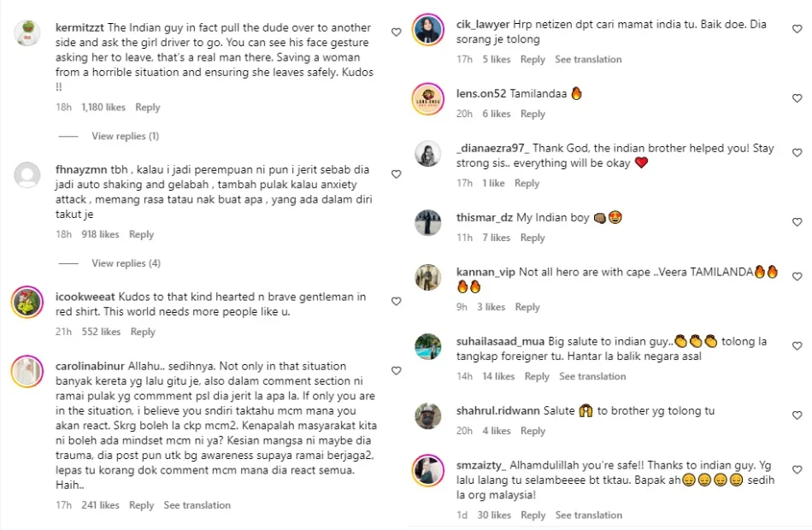View 1,180 likes on kermitzzt's comment
Screen dimensions: 812x530
tap(103, 108)
